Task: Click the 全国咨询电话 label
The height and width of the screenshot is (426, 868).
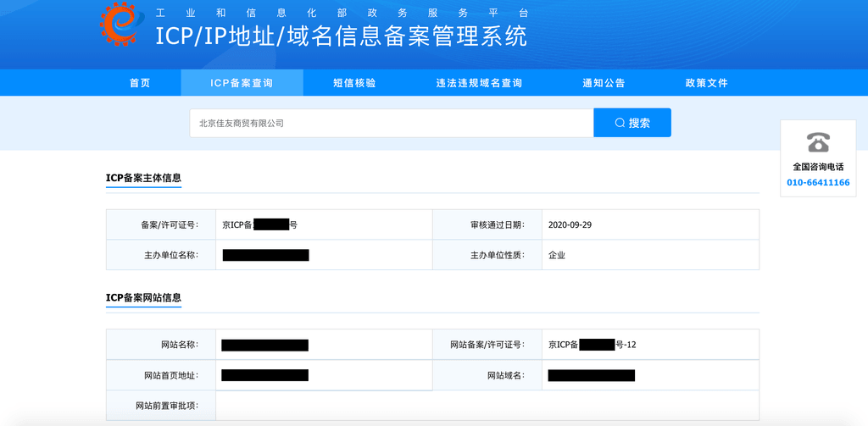Action: click(818, 167)
